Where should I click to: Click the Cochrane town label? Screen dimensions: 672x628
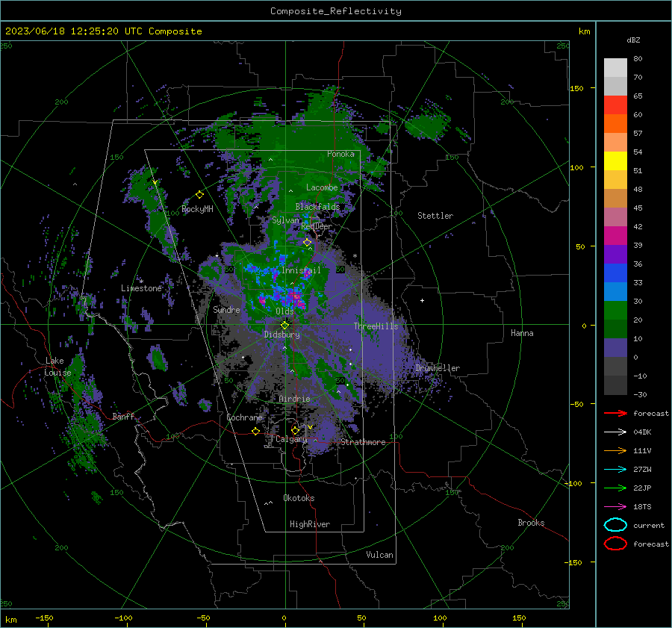coord(244,417)
